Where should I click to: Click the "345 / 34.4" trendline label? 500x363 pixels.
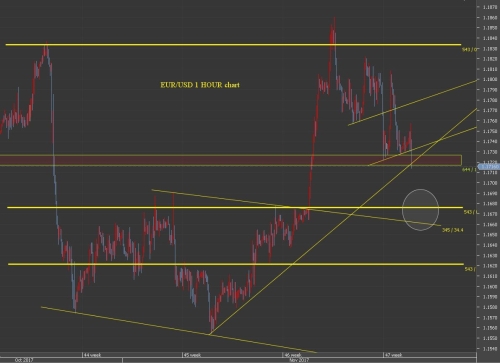click(452, 230)
